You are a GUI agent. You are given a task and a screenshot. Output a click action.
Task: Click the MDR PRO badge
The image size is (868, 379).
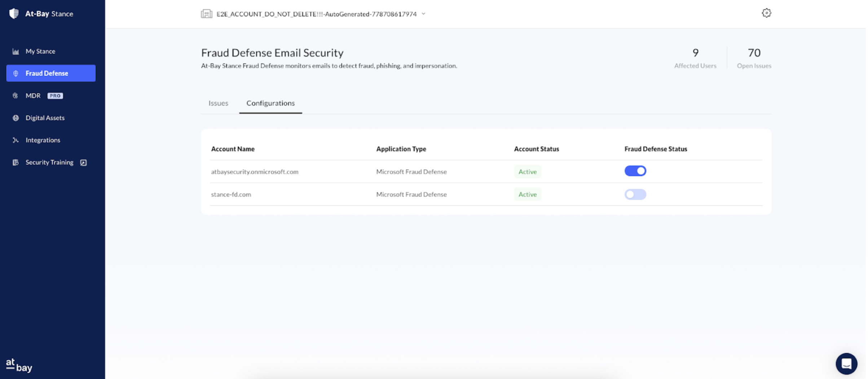55,96
